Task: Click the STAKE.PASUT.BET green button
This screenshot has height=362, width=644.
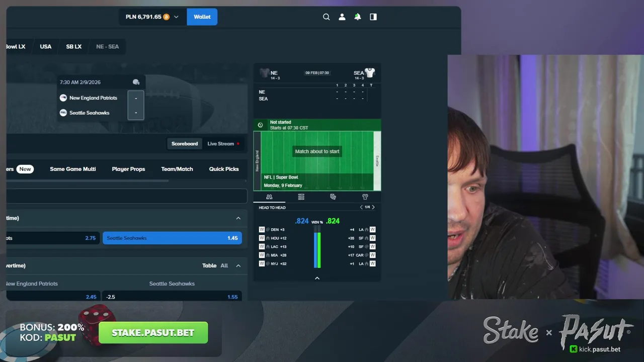Action: (x=153, y=333)
